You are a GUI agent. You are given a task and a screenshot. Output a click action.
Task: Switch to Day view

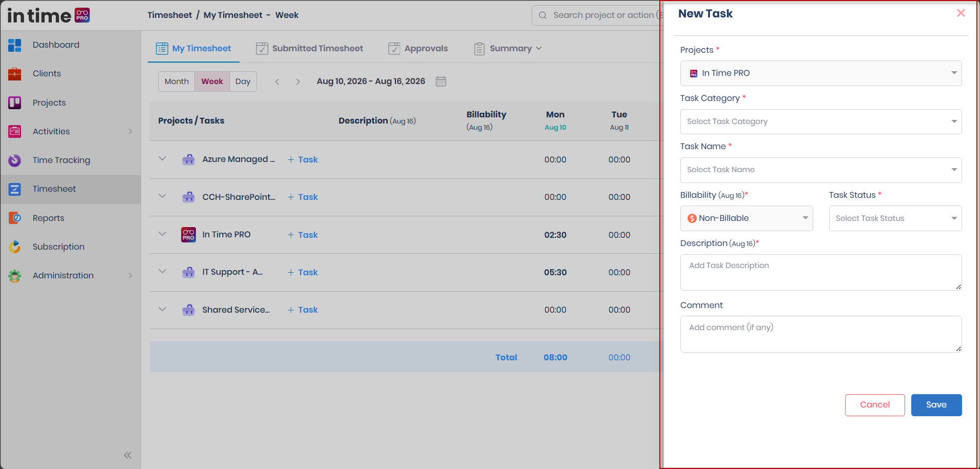coord(243,81)
